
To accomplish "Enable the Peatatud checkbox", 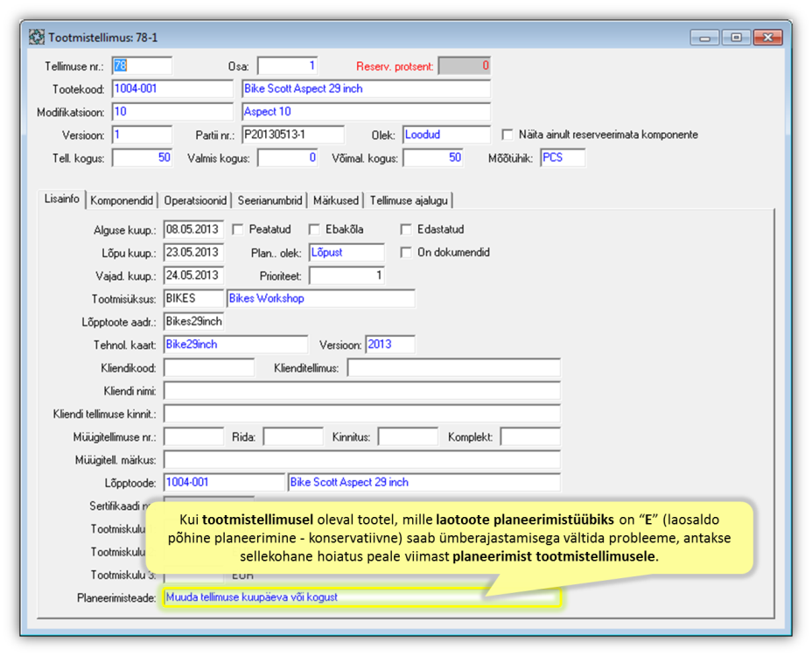I will [x=238, y=229].
